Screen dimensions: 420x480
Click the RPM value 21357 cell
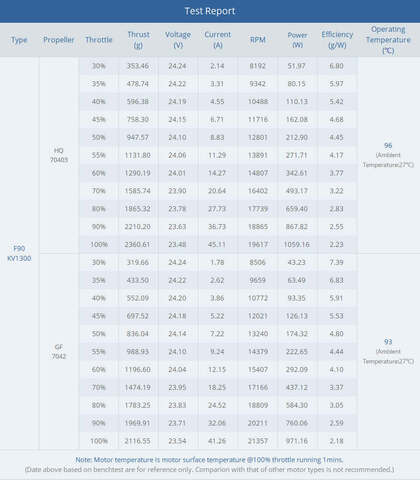(258, 441)
